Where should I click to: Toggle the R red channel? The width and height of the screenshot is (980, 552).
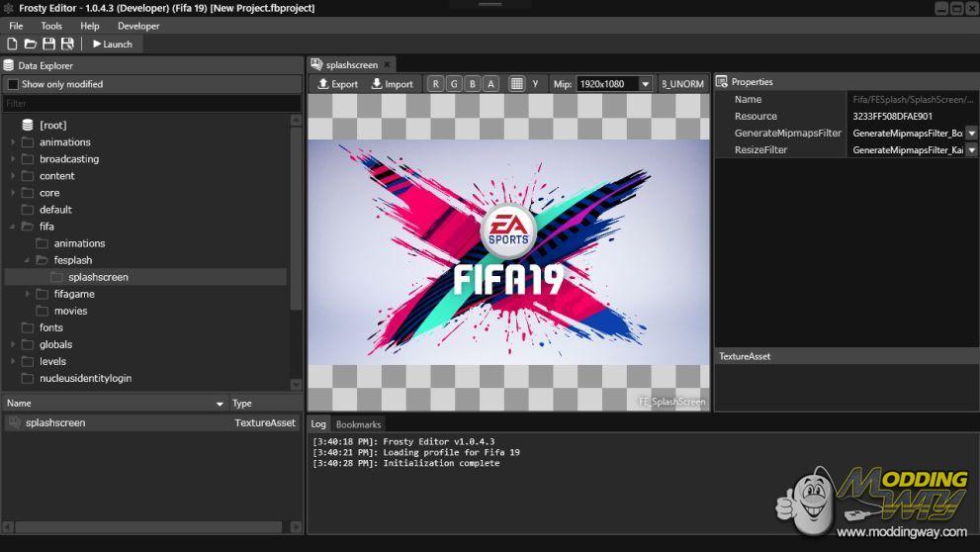pos(436,84)
